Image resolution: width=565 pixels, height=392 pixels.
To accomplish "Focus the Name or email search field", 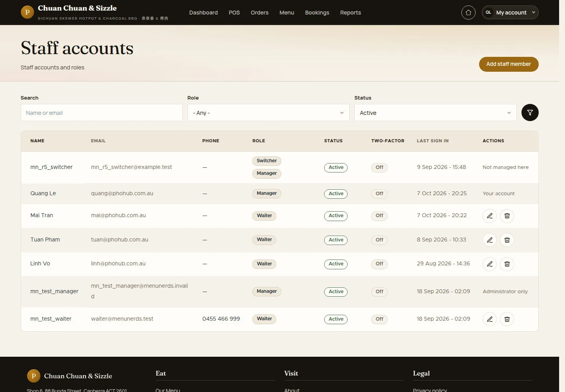I will pyautogui.click(x=102, y=113).
